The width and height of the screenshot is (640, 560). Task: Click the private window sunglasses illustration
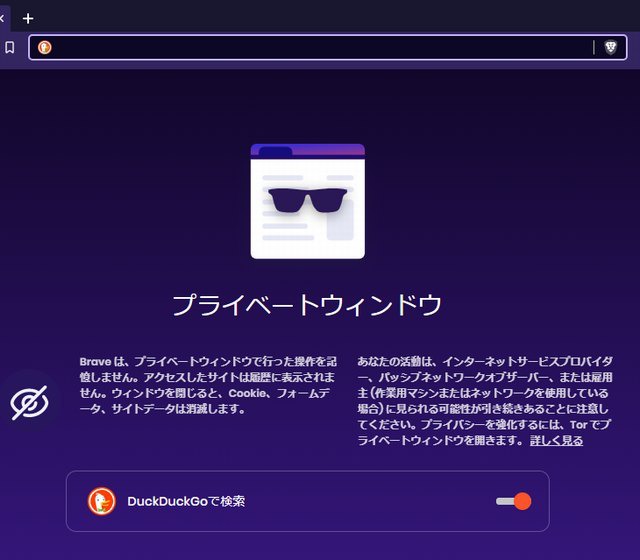click(308, 201)
